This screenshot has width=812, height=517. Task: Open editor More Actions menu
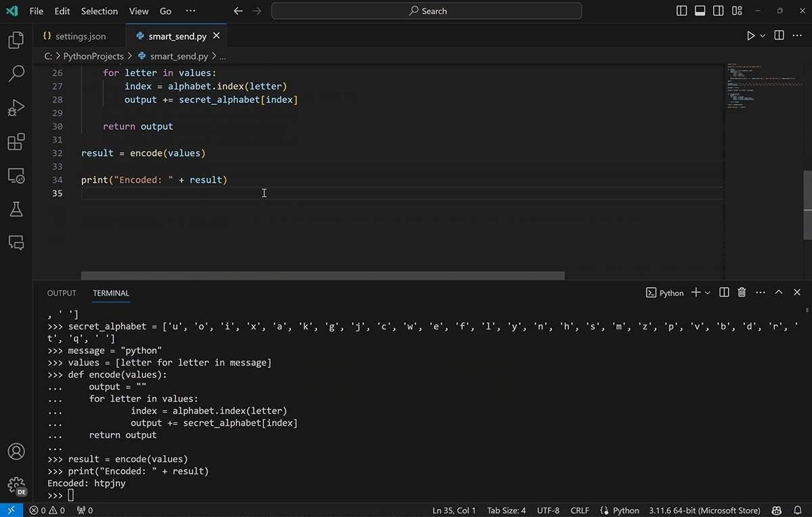798,36
